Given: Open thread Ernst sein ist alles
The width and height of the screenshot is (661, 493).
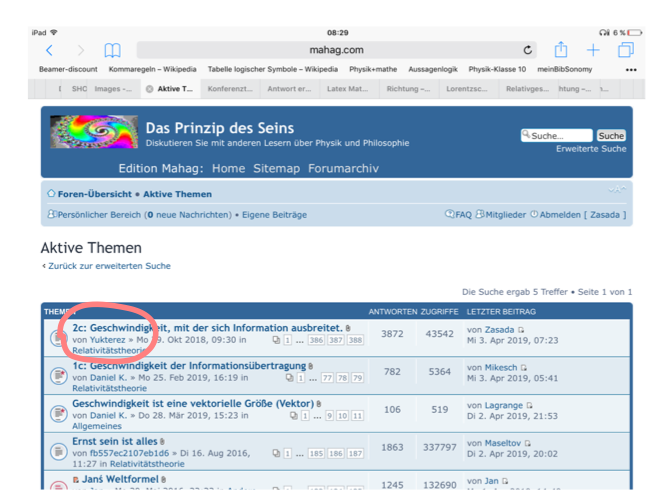Looking at the screenshot, I should click(115, 441).
